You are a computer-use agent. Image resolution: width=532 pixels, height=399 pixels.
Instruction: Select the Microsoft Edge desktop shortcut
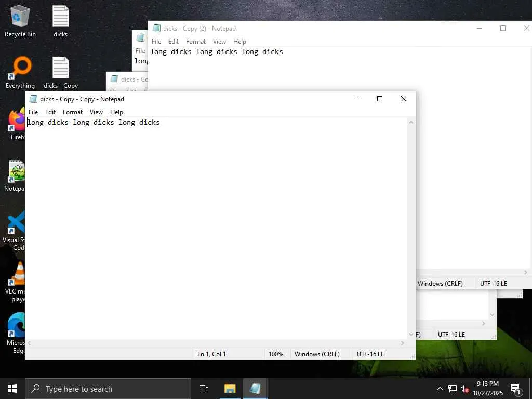tap(16, 334)
